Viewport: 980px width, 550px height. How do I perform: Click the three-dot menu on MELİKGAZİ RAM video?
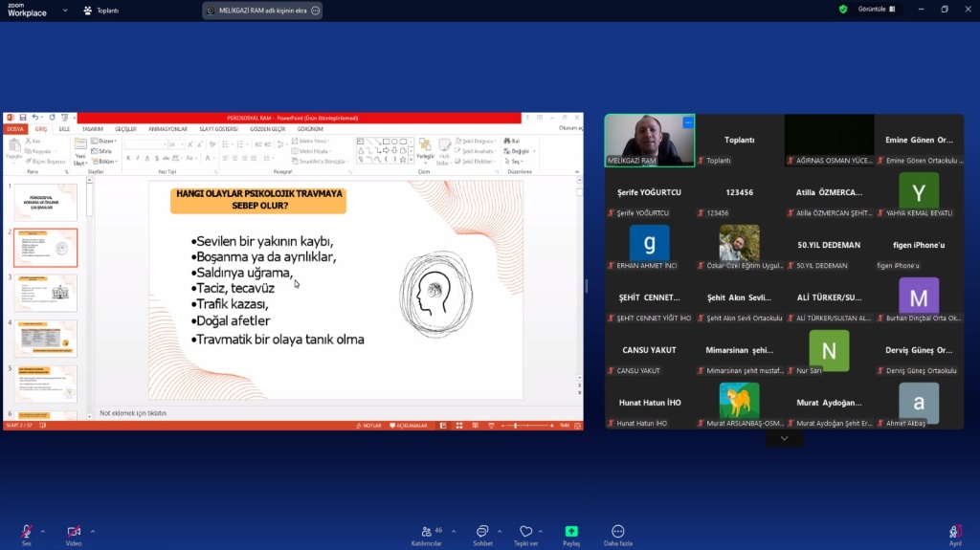click(687, 122)
